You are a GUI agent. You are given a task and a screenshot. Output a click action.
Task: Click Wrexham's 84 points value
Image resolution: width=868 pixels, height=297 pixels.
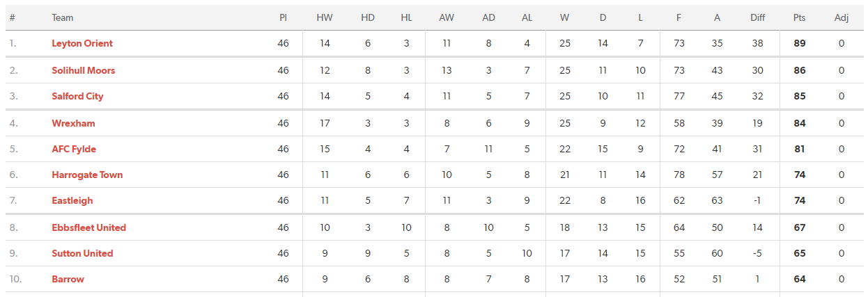800,123
